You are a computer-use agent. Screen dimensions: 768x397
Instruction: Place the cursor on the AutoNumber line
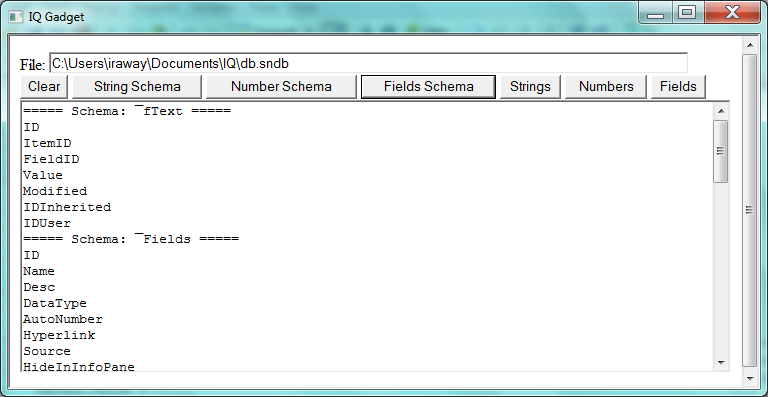coord(63,319)
